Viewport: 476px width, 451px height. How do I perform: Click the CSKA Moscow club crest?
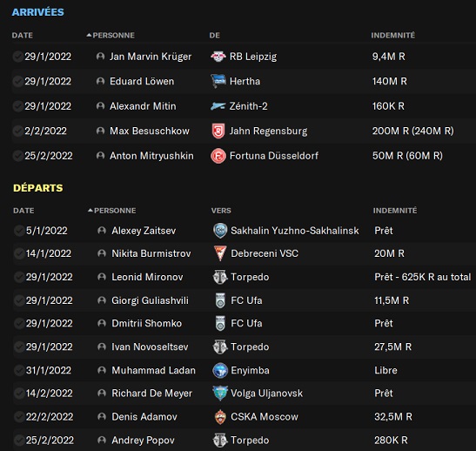click(x=220, y=417)
